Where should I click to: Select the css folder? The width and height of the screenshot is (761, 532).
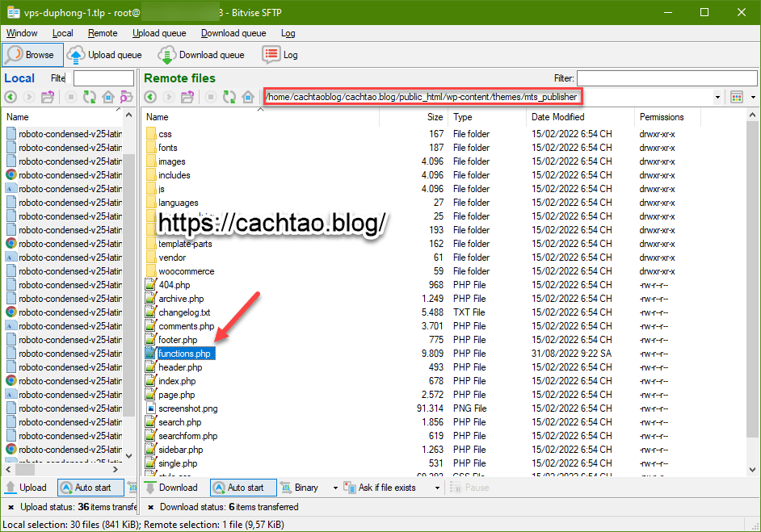coord(165,134)
